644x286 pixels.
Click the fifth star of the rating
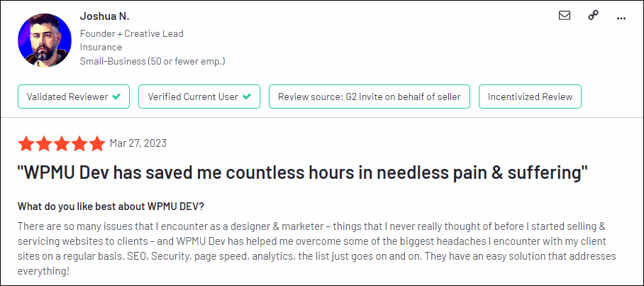tap(97, 143)
